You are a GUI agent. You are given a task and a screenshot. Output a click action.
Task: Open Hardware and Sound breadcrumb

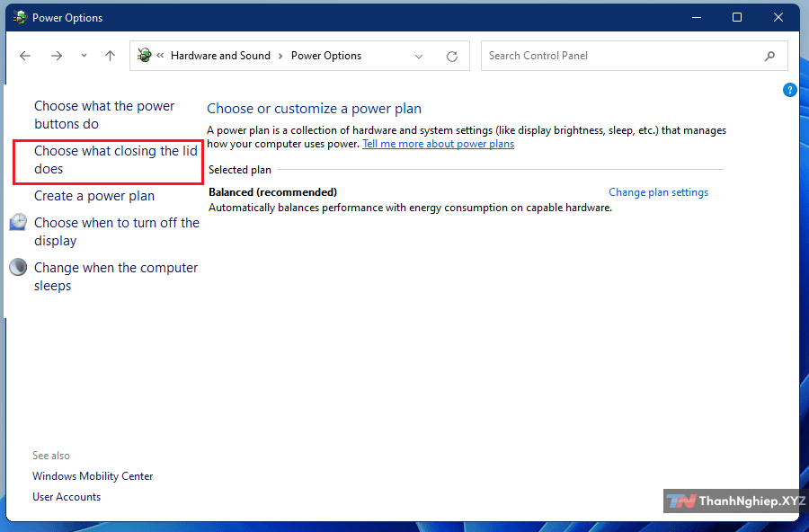click(220, 56)
